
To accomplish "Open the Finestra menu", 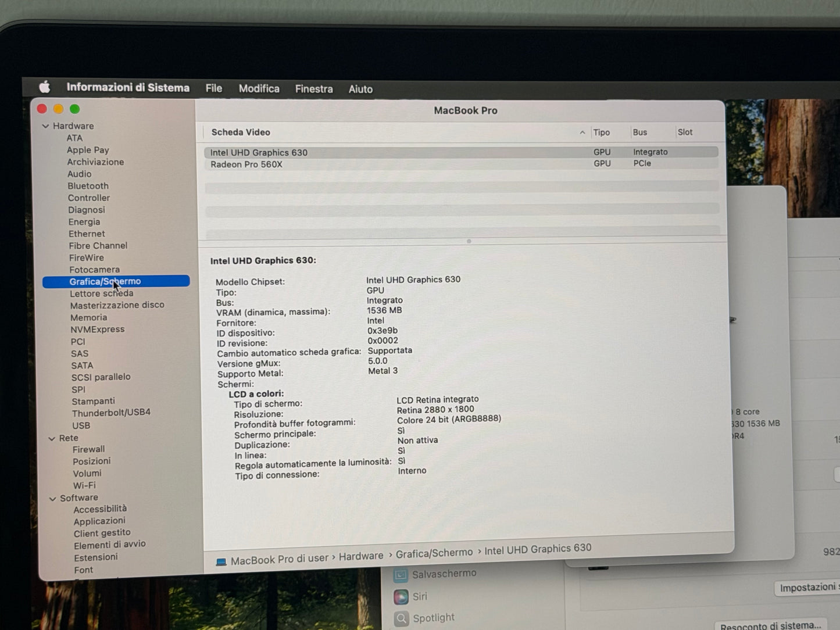I will [x=314, y=89].
